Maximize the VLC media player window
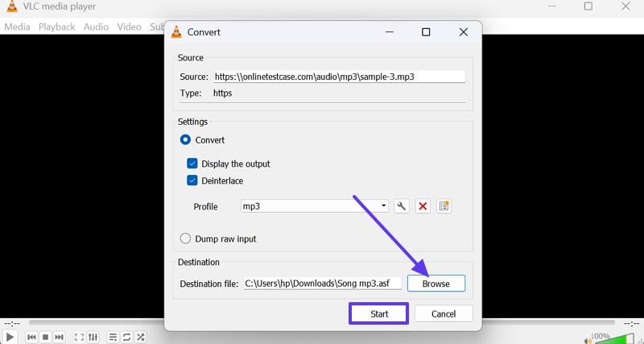The image size is (644, 344). 588,6
